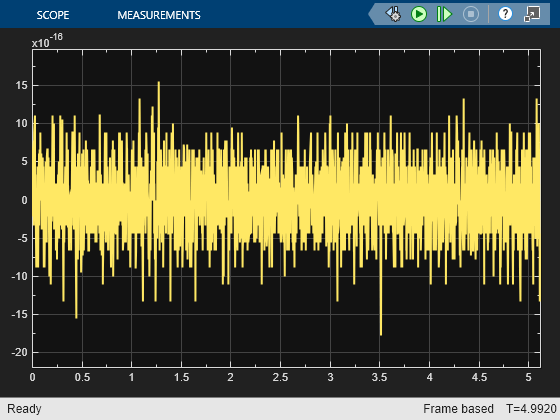Viewport: 560px width, 420px height.
Task: Click the x10^-16 axis exponent label
Action: [x=47, y=40]
